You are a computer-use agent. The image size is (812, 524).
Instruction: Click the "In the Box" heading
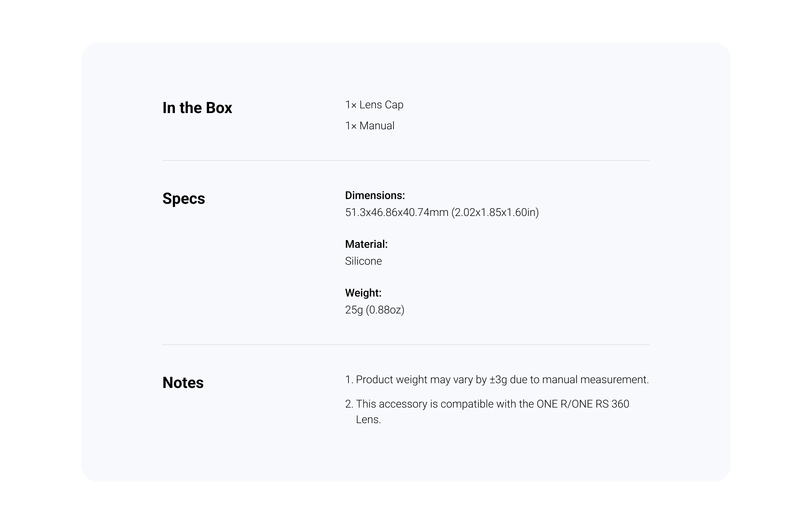point(197,108)
